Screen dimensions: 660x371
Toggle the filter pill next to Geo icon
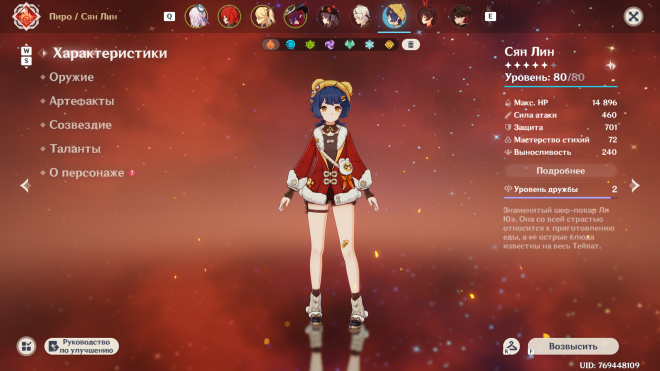click(x=411, y=44)
